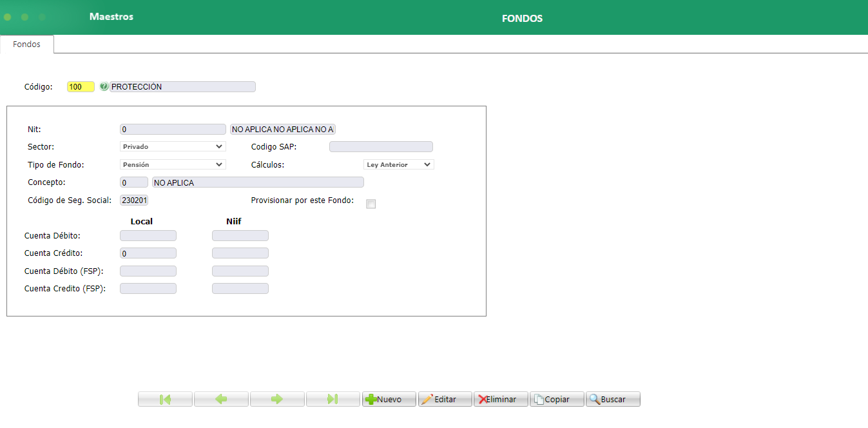Click the Local Cuenta Débito field
The image size is (868, 428).
click(x=148, y=236)
